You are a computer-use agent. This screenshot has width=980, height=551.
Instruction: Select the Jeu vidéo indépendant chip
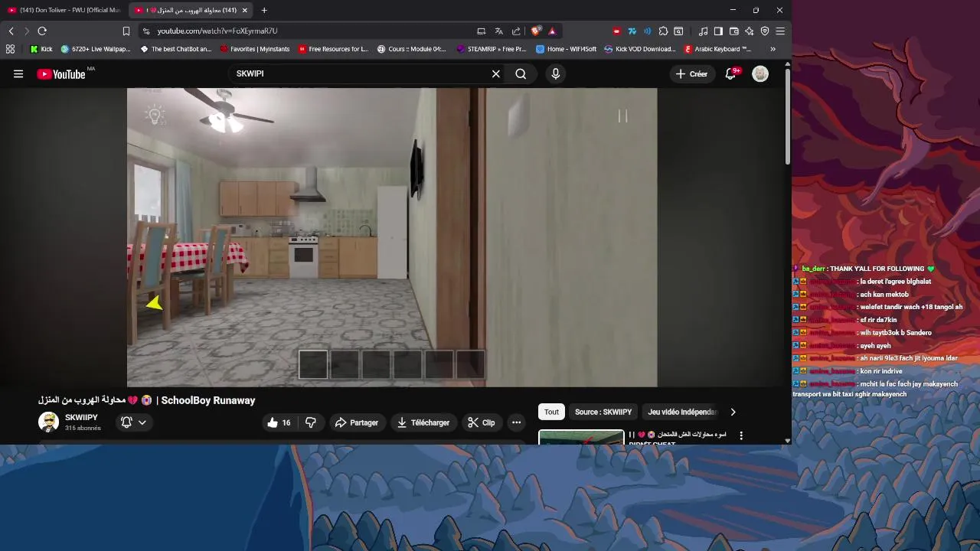pyautogui.click(x=683, y=412)
